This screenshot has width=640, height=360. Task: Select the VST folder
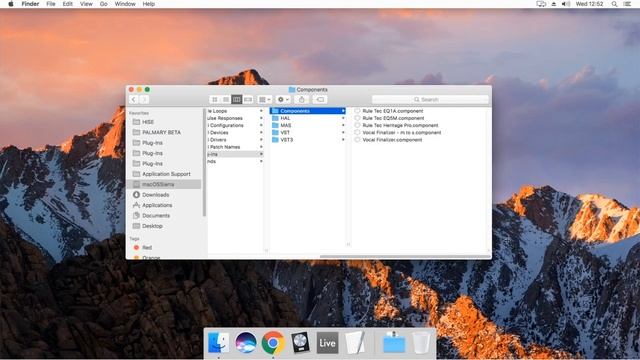tap(308, 133)
